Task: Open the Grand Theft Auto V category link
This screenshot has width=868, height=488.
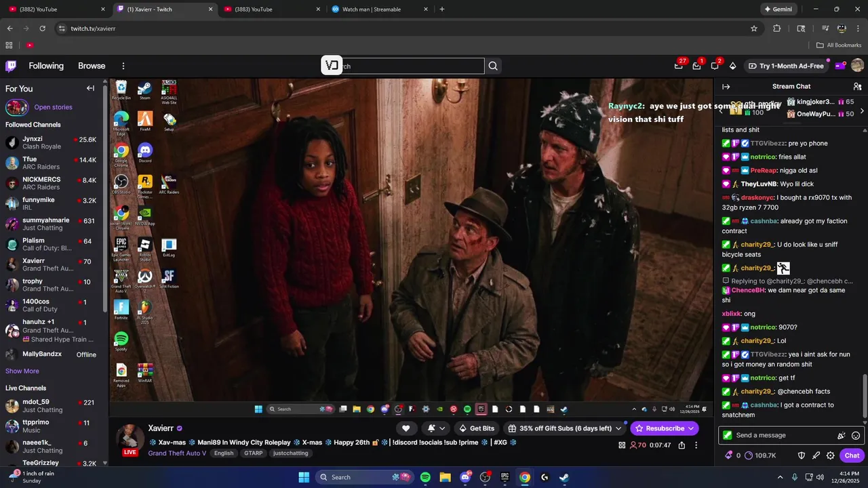Action: (177, 453)
